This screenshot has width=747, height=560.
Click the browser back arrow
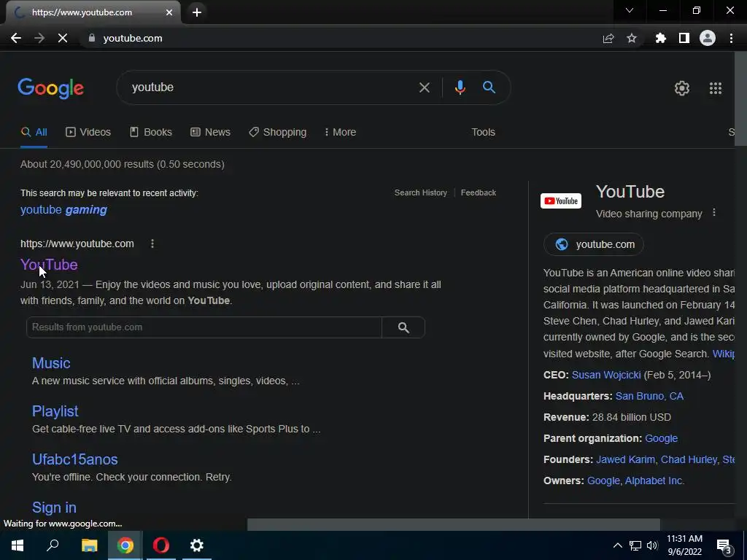16,38
